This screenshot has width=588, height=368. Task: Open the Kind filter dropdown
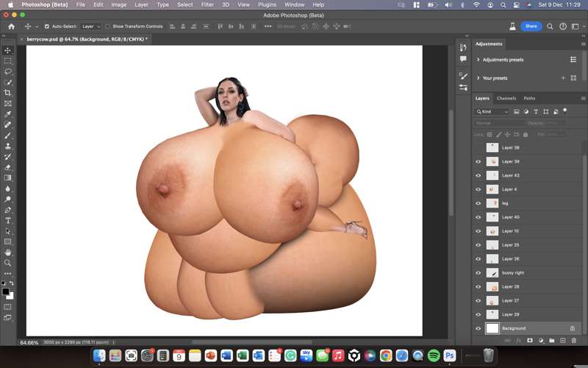click(492, 112)
